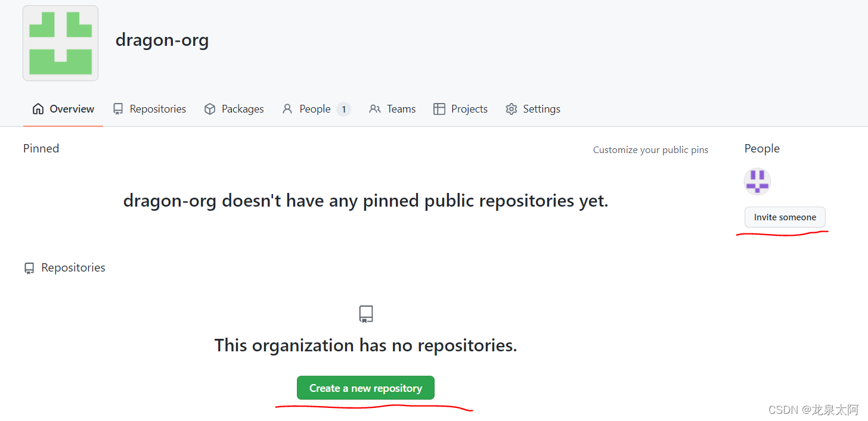Click the dragon-org organization name heading
Viewport: 868px width, 421px height.
pos(162,40)
